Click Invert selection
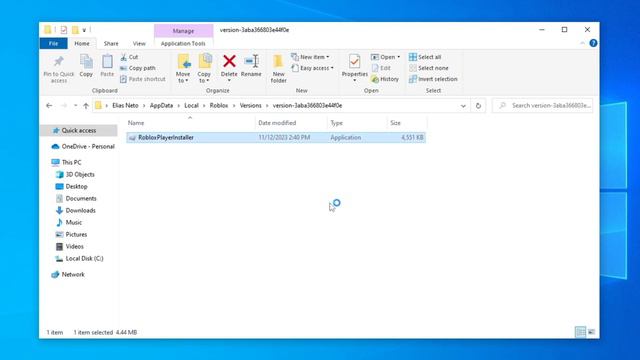 (433, 79)
